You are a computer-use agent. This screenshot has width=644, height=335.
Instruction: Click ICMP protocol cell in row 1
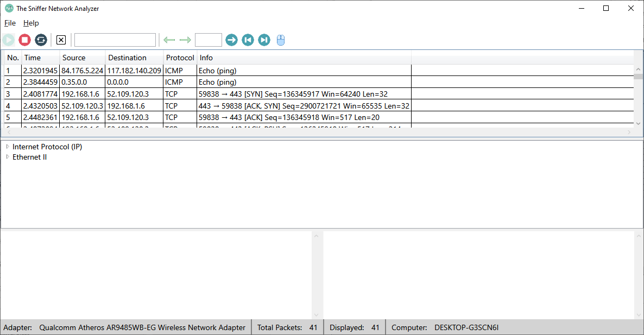[180, 71]
